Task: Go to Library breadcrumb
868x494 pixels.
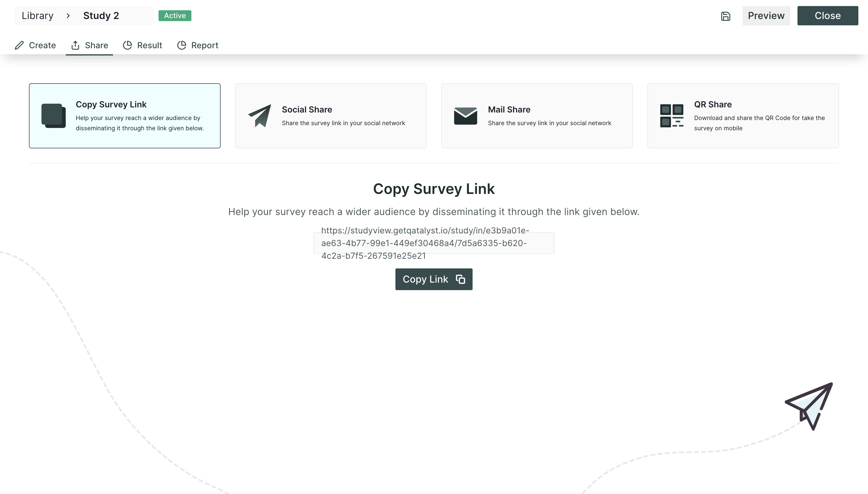Action: 38,16
